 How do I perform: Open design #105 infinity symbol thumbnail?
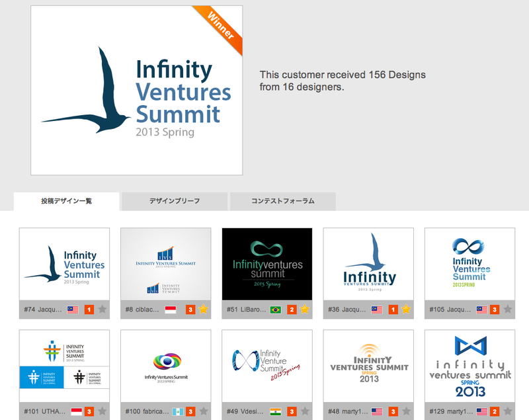469,264
